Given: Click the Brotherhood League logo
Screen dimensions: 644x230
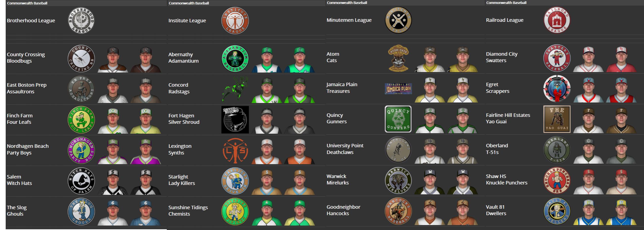Looking at the screenshot, I should [81, 21].
